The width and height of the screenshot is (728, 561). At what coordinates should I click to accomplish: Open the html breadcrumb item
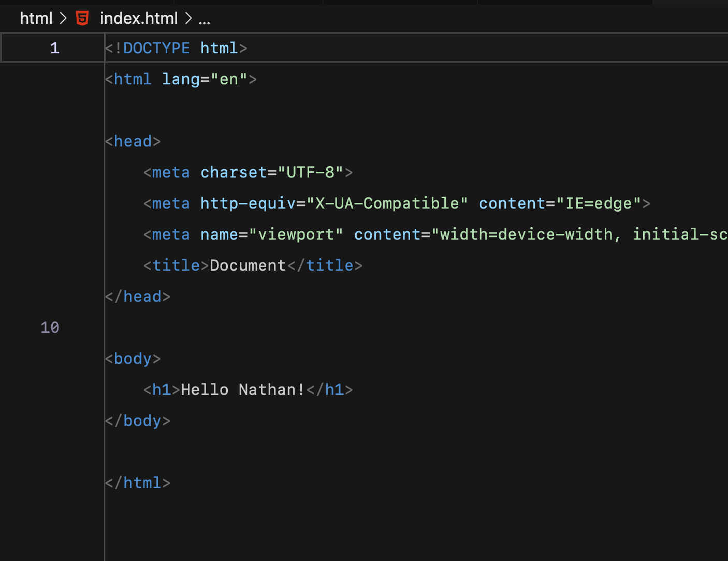click(x=36, y=18)
